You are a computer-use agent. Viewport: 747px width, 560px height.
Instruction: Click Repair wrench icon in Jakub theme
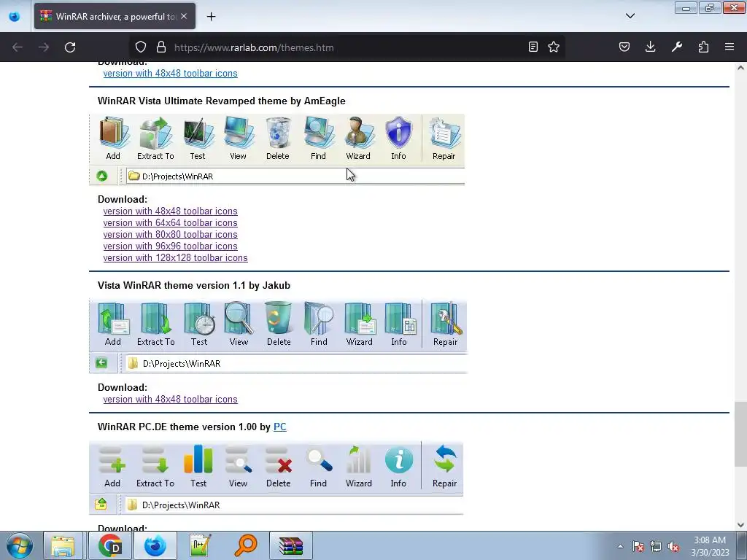click(x=446, y=318)
